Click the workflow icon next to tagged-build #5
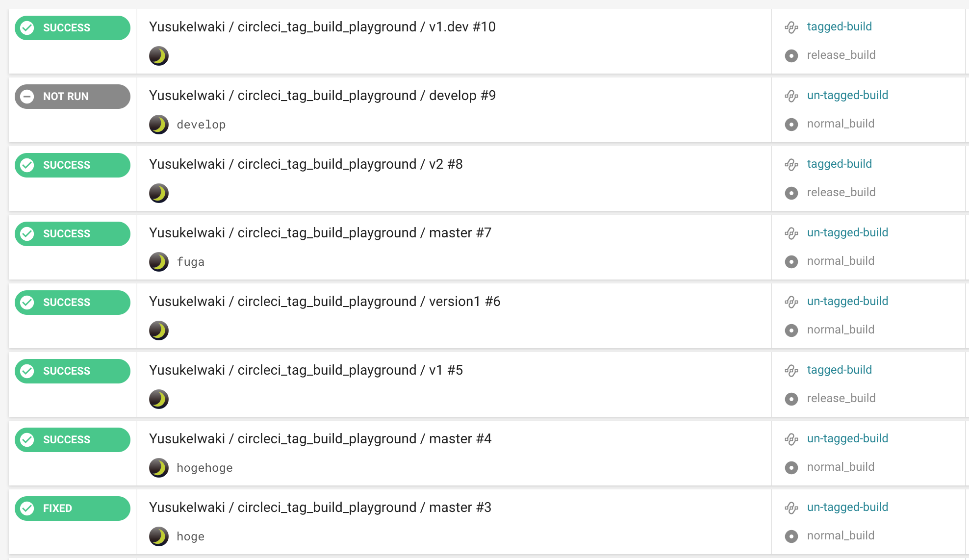The image size is (969, 560). point(791,370)
